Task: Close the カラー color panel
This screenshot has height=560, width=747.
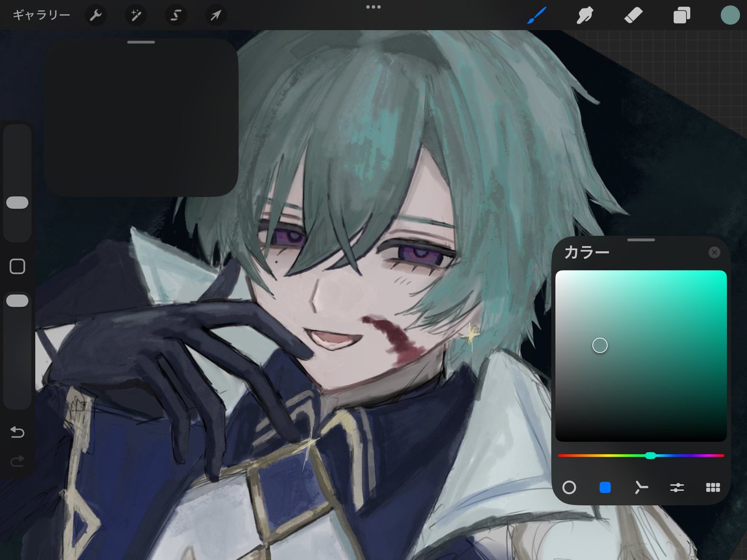Action: click(x=715, y=252)
